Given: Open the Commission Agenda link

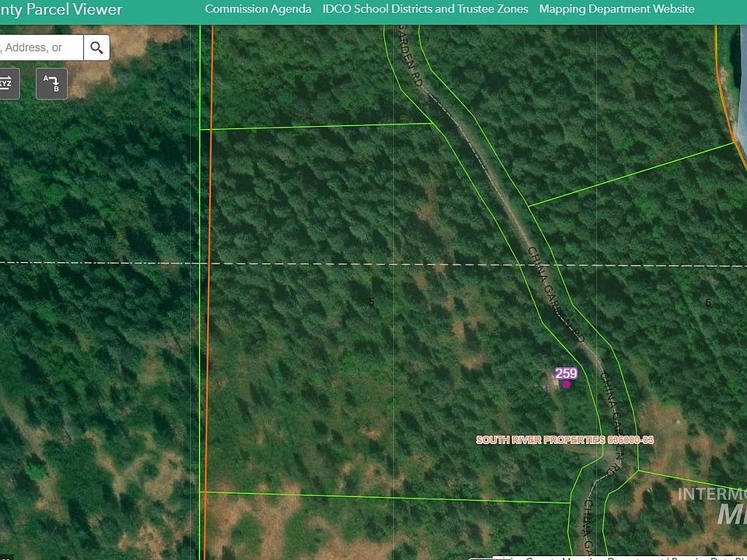Looking at the screenshot, I should click(258, 9).
